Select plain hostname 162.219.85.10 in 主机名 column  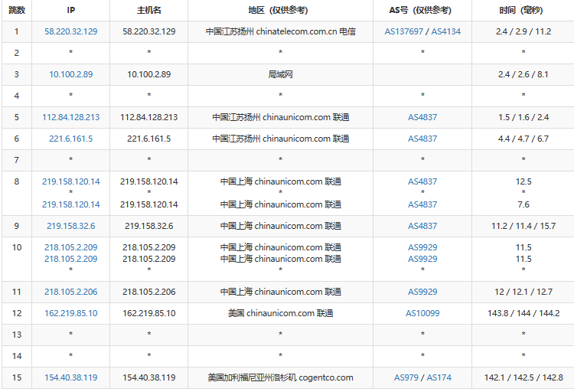click(149, 313)
